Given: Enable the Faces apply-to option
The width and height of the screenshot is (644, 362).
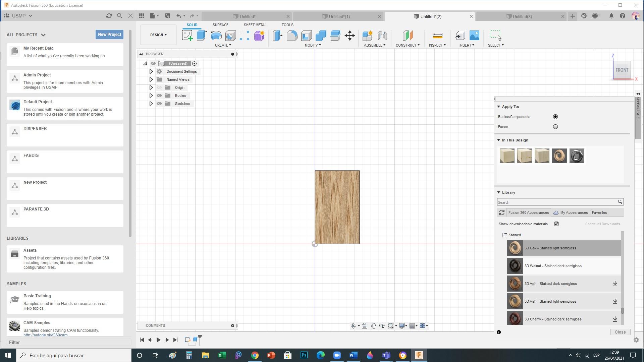Looking at the screenshot, I should (555, 127).
